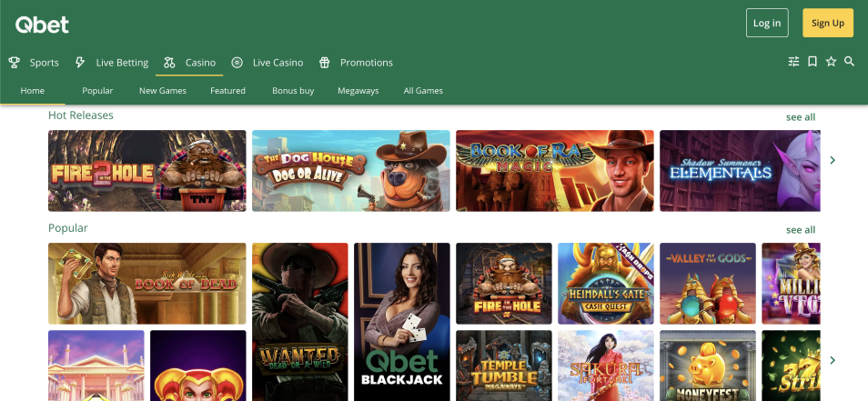
Task: Open Valley of the Gods game
Action: click(x=708, y=283)
